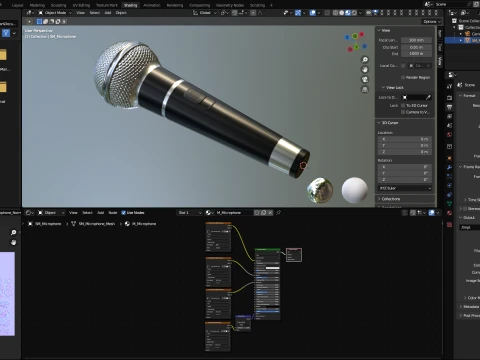Open the Render properties tab icon
Screen dimensions: 480x360
coord(449,98)
